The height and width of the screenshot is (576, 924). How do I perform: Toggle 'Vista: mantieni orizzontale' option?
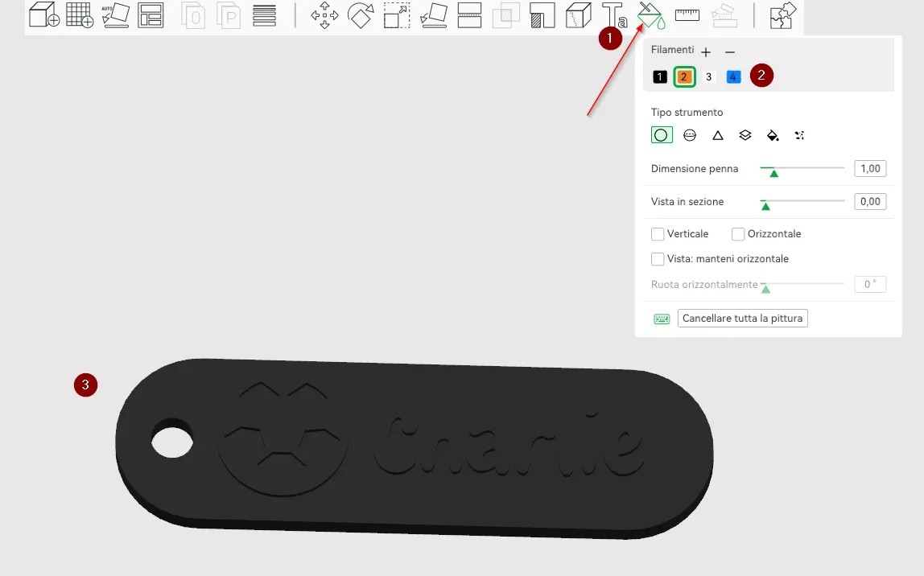(657, 258)
